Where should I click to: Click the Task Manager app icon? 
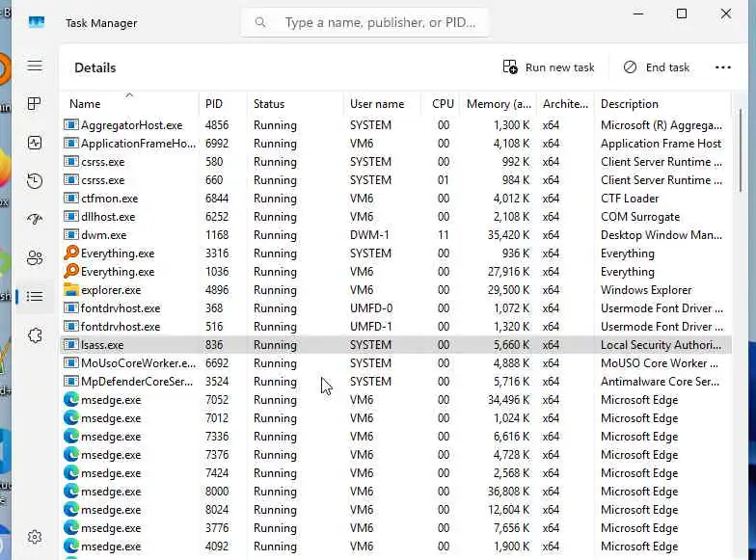click(37, 22)
